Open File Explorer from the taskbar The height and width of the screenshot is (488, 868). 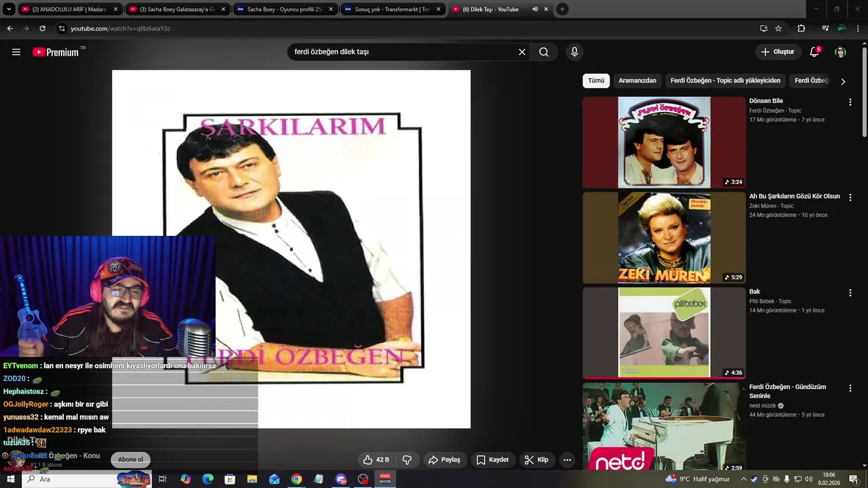(252, 479)
